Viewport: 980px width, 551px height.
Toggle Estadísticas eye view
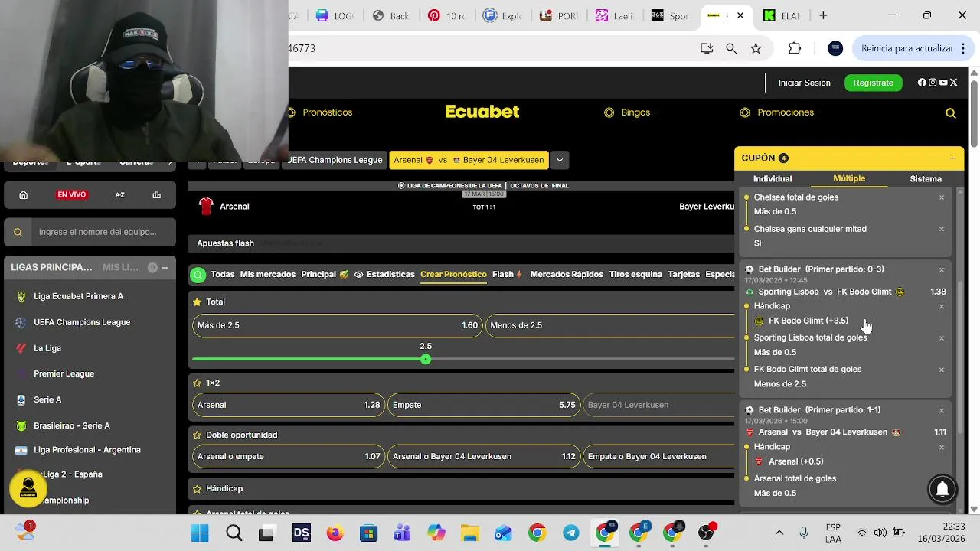point(358,275)
